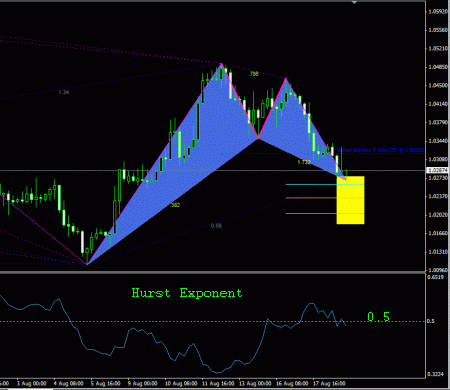This screenshot has height=390, width=450.
Task: Click the green Hurst Exponent title
Action: 187,293
